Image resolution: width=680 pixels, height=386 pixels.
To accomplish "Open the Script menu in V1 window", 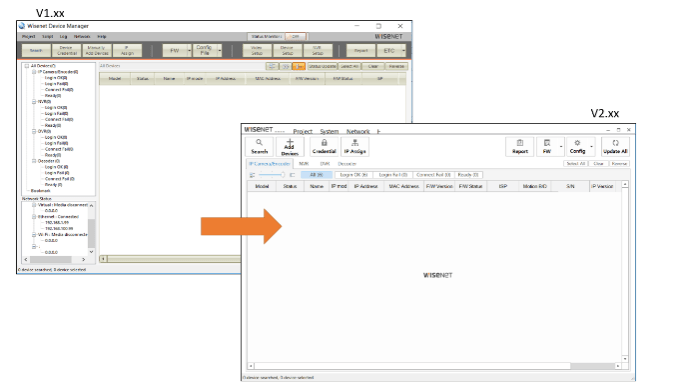I will click(x=48, y=37).
